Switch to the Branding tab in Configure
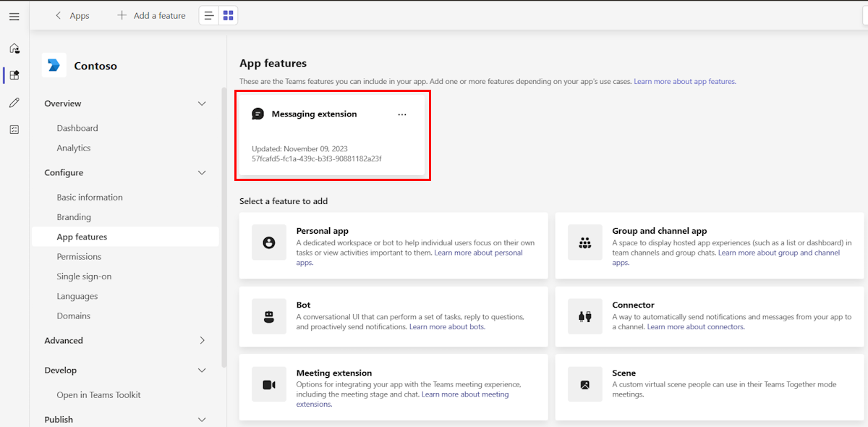The image size is (868, 427). 72,216
